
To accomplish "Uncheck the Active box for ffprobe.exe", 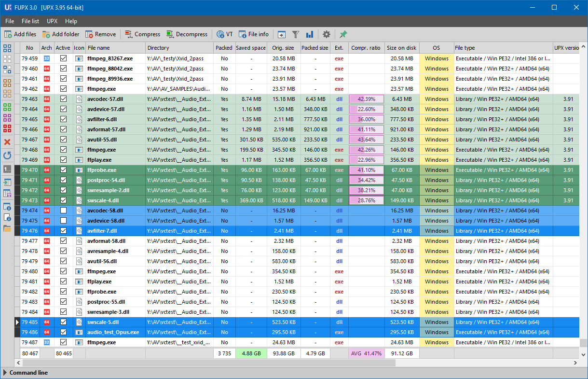I will point(63,169).
